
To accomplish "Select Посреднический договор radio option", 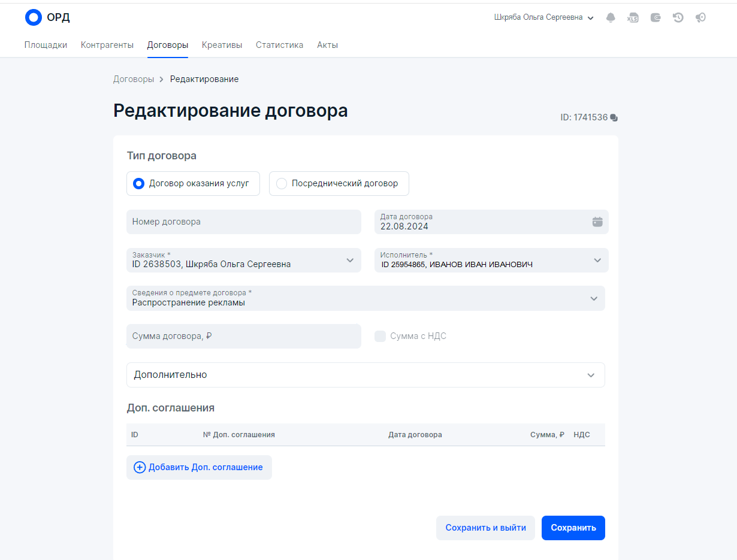I will [282, 184].
